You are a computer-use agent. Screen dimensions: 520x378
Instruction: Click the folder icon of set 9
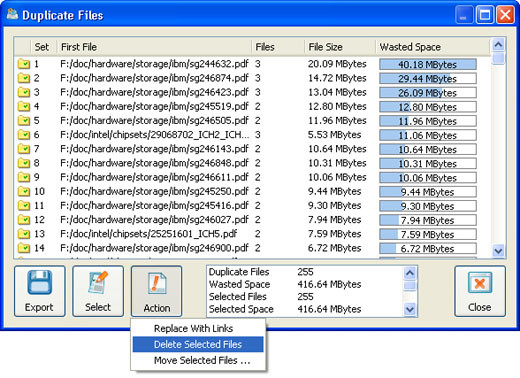click(24, 177)
